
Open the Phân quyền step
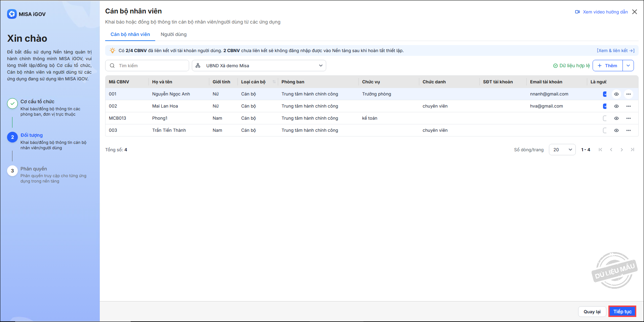pos(34,169)
